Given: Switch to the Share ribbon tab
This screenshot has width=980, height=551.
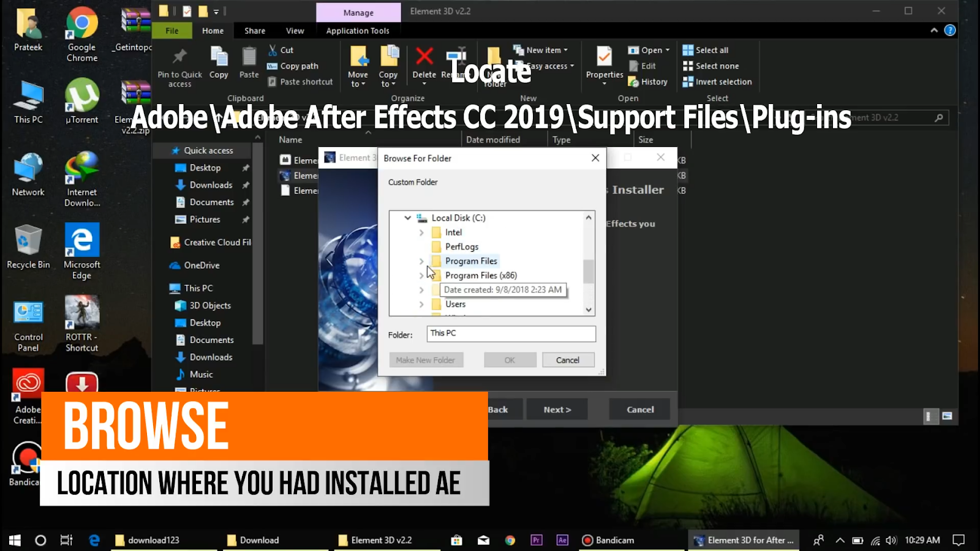Looking at the screenshot, I should click(x=255, y=31).
